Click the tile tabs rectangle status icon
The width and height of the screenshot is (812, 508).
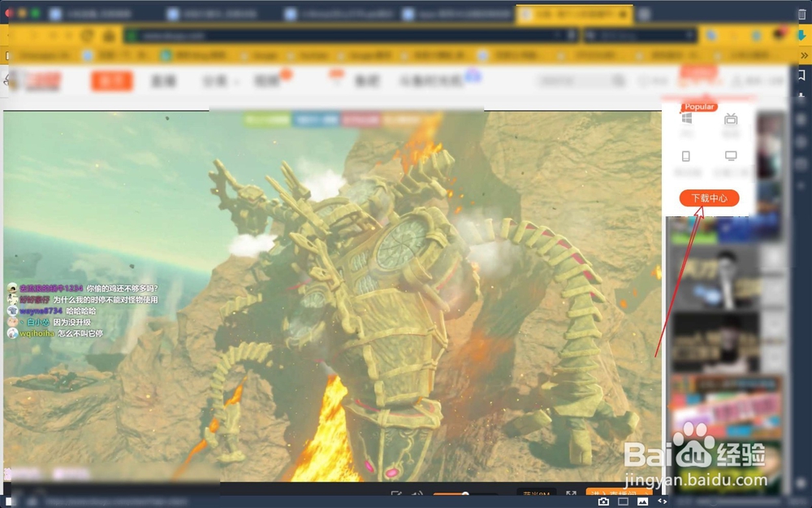(623, 501)
